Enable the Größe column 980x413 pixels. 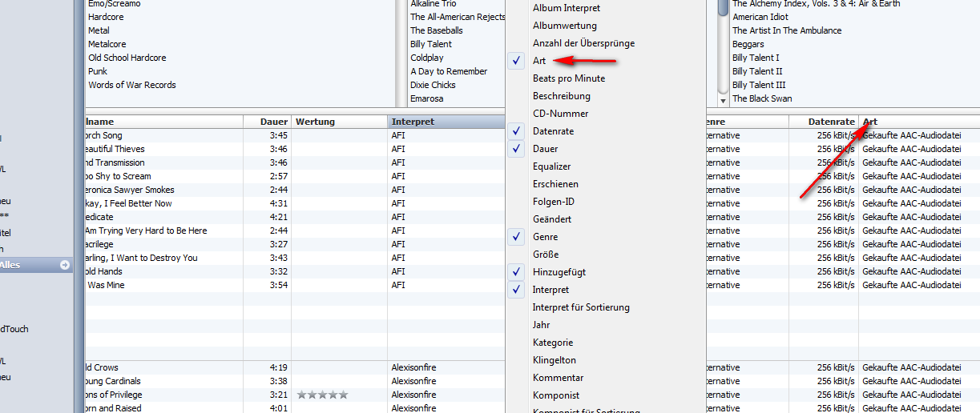click(545, 255)
